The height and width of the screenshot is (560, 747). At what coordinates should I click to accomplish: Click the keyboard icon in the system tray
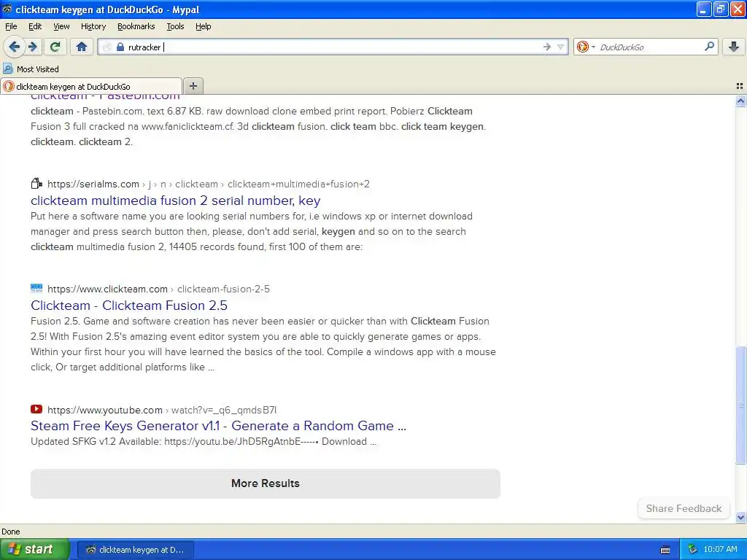[665, 550]
